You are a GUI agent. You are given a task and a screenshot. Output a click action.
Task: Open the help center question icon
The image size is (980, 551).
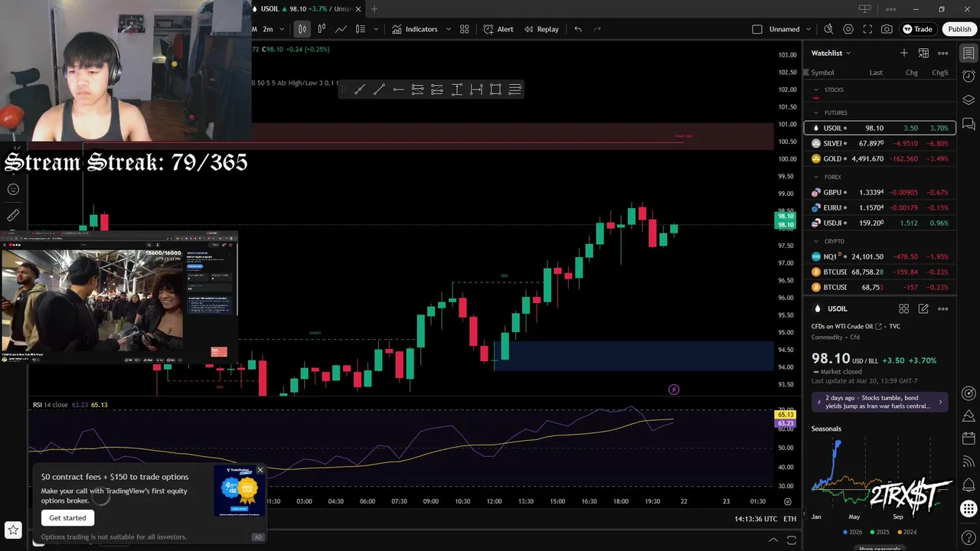tap(969, 538)
